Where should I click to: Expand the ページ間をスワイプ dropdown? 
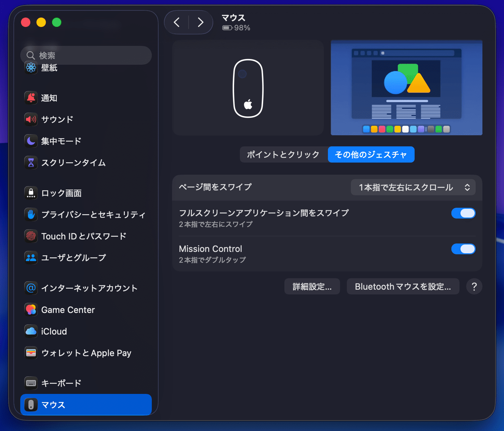(413, 188)
